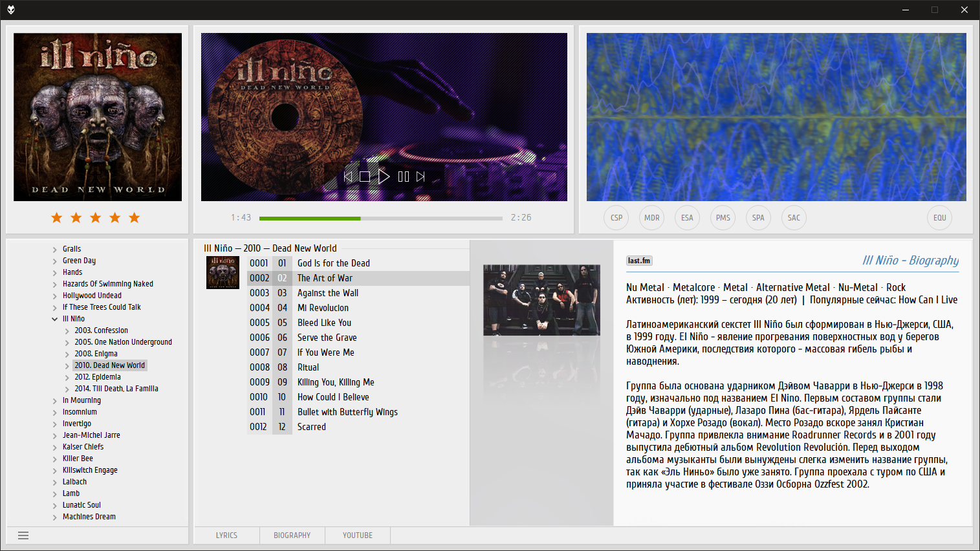Click the fifth rating star
This screenshot has width=980, height=551.
(x=135, y=218)
